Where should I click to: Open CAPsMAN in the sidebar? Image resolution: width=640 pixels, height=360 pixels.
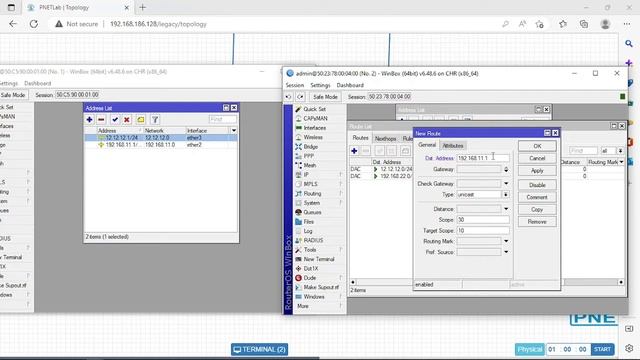point(315,118)
